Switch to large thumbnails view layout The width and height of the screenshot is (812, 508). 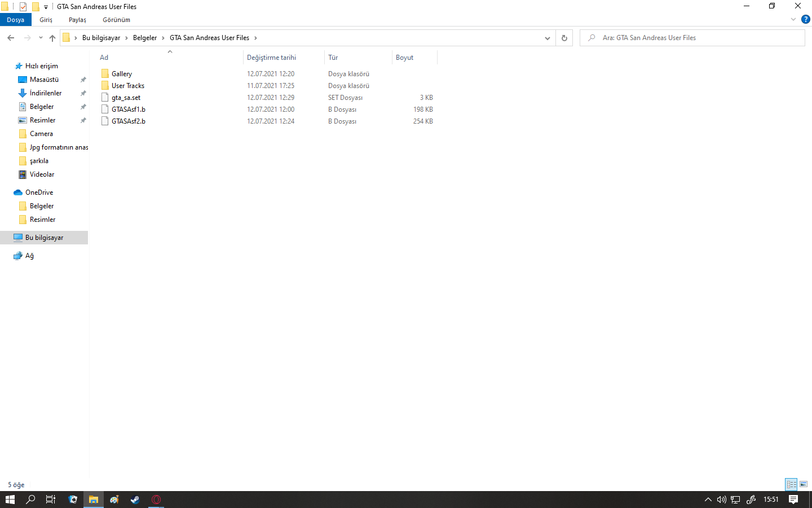click(x=804, y=484)
